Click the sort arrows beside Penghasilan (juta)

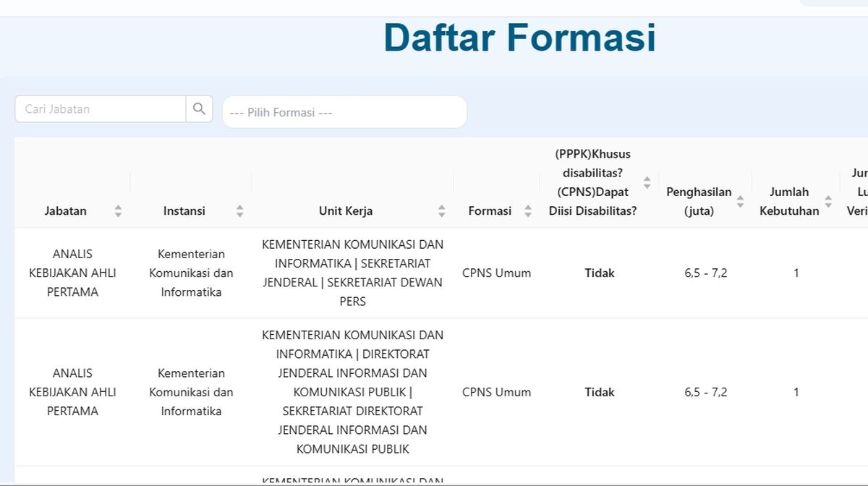tap(740, 202)
